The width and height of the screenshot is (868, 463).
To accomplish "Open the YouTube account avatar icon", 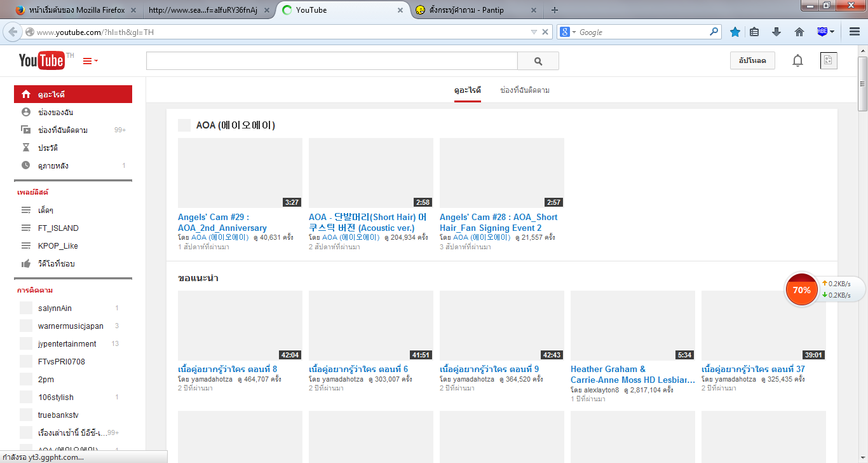I will tap(829, 60).
